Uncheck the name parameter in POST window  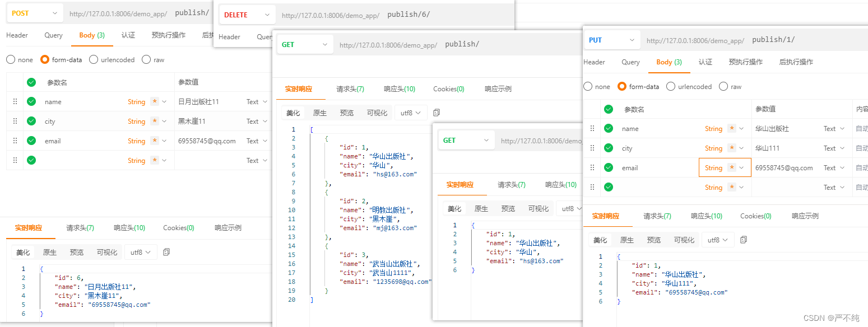point(31,102)
